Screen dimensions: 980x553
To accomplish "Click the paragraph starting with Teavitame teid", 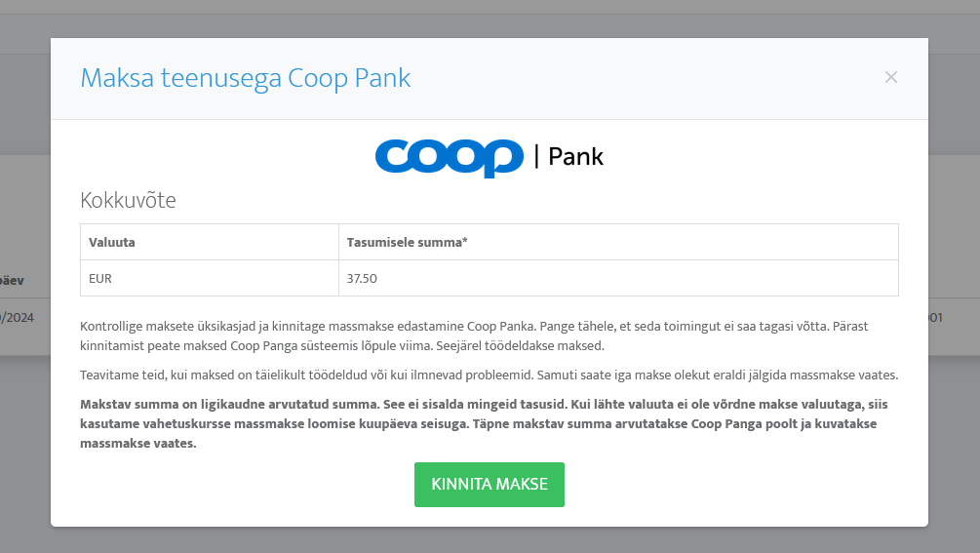I will (x=489, y=375).
